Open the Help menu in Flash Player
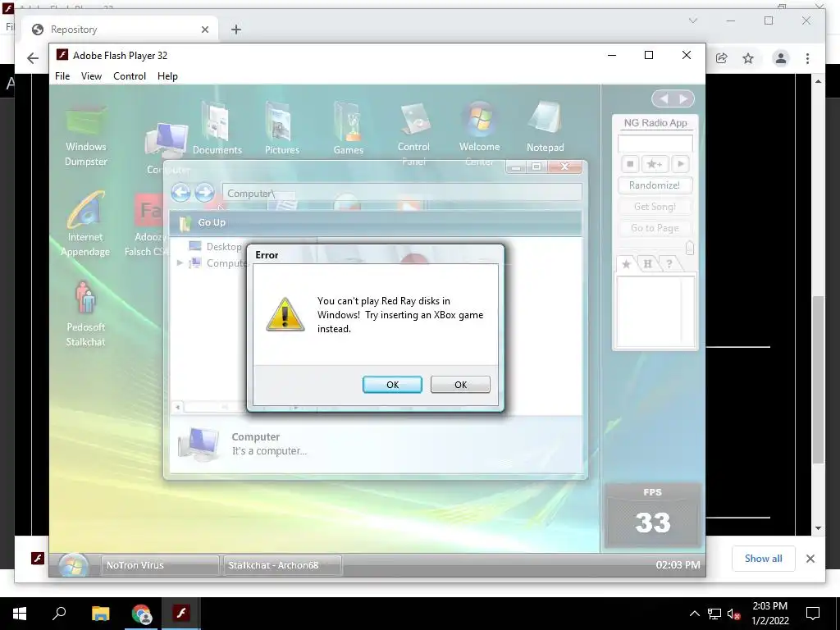This screenshot has height=630, width=840. coord(167,76)
